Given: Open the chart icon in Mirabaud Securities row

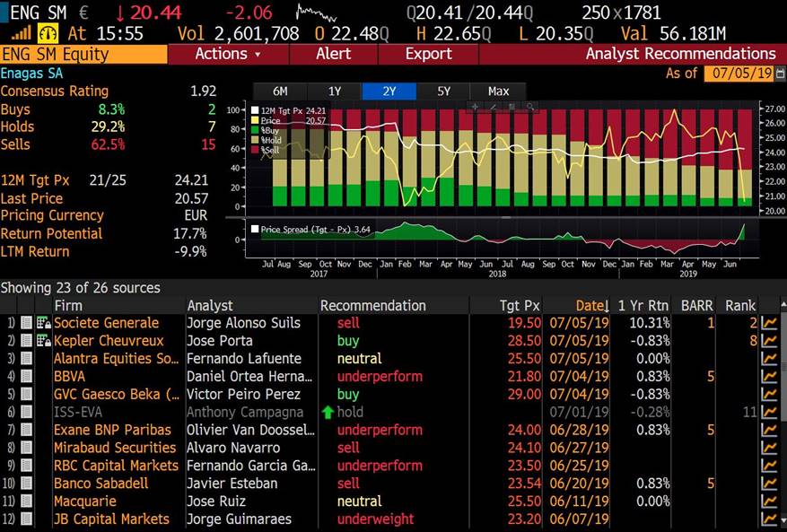Looking at the screenshot, I should (x=768, y=449).
